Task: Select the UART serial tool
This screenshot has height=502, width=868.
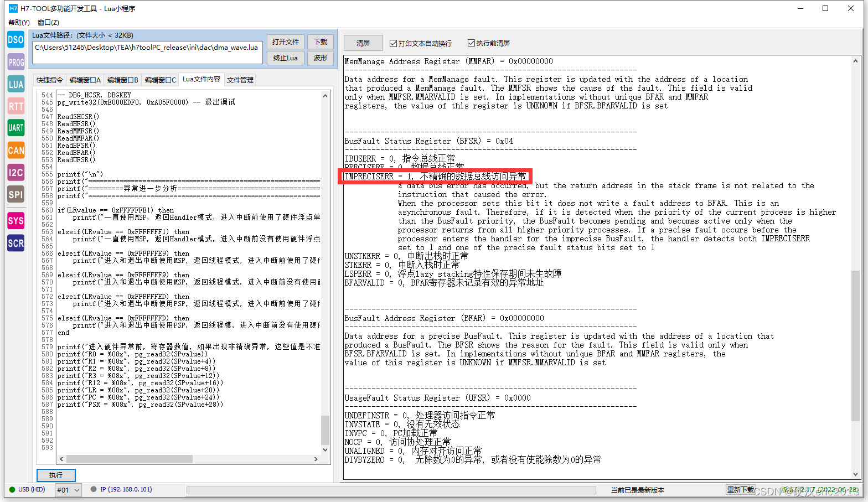Action: [x=15, y=128]
